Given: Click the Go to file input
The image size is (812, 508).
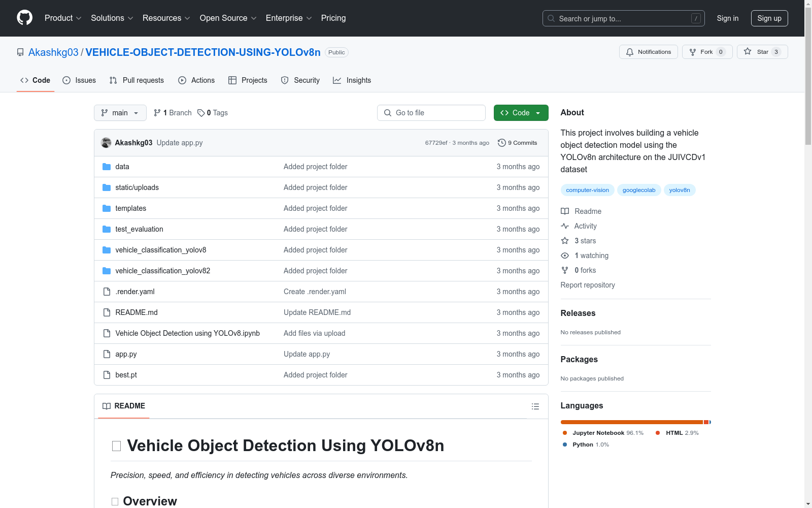Looking at the screenshot, I should click(x=431, y=113).
